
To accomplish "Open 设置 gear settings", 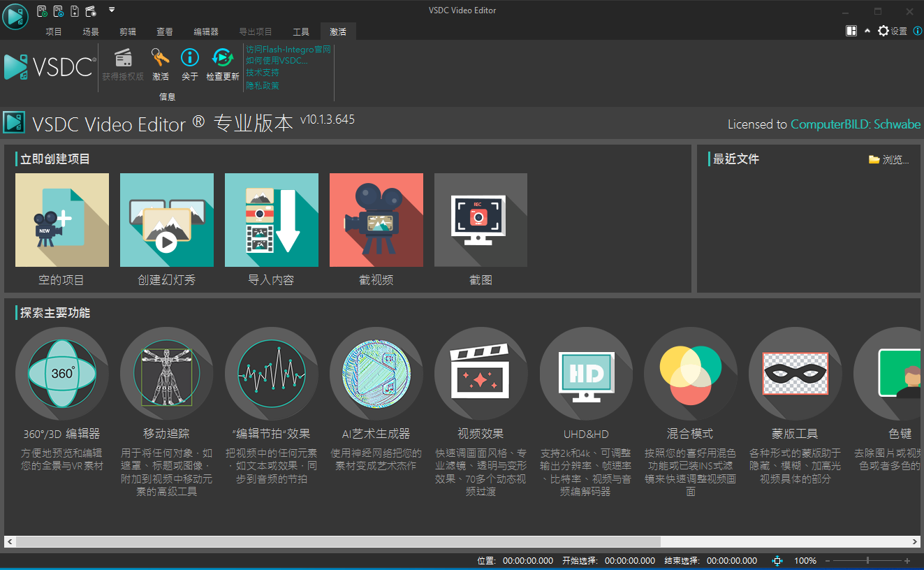I will coord(893,31).
